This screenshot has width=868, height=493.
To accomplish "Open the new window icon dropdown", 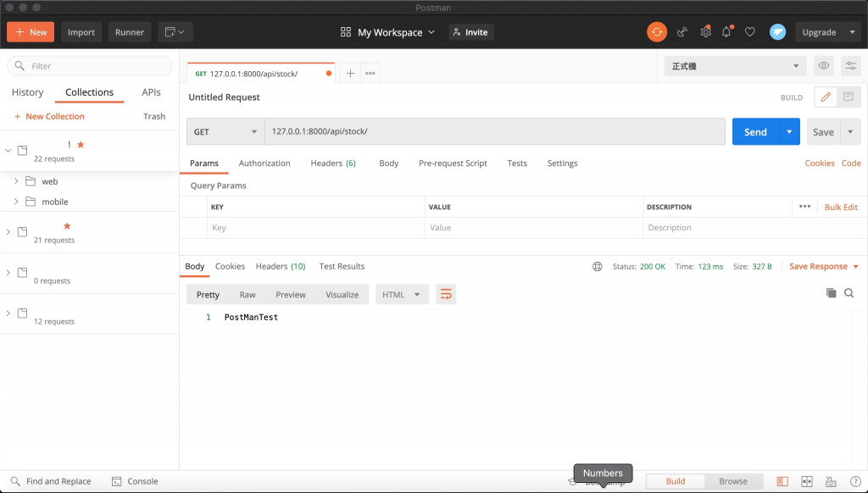I will (175, 32).
